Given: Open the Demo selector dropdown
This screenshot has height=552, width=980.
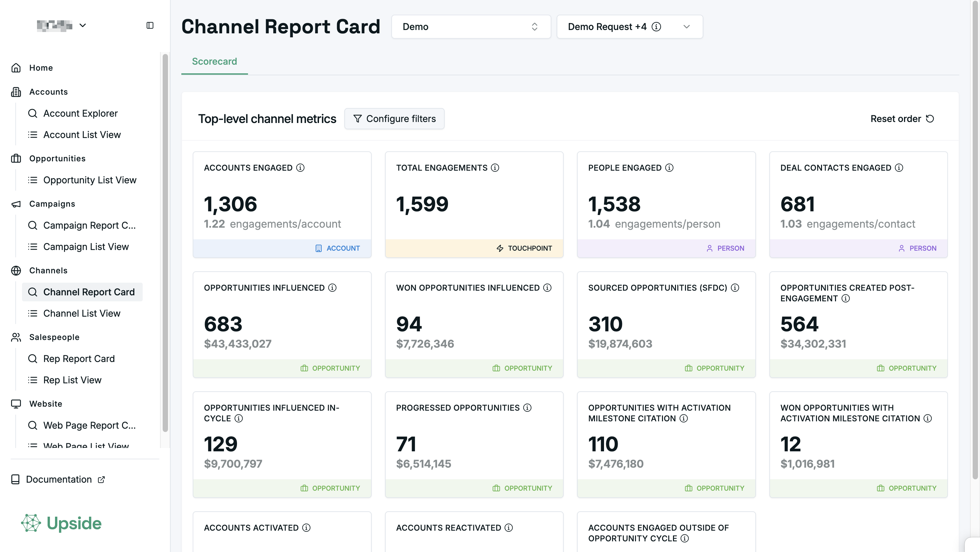Looking at the screenshot, I should click(x=471, y=27).
